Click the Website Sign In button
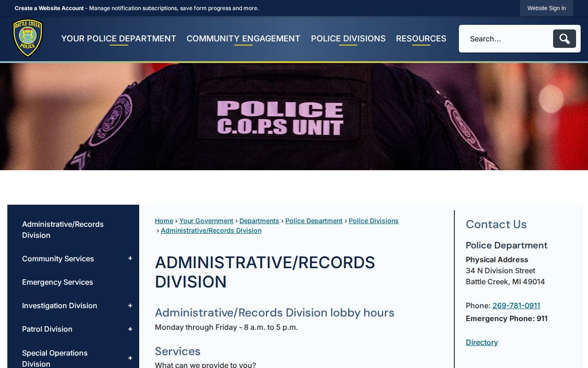 (x=547, y=8)
